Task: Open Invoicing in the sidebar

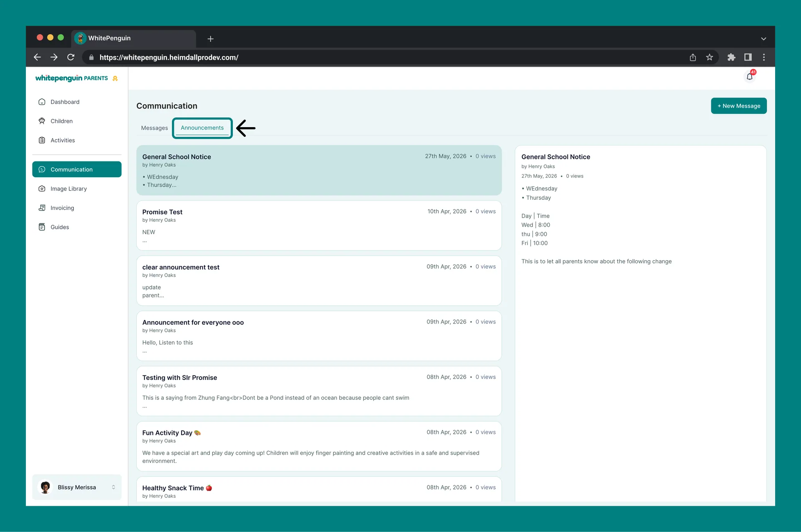Action: (77, 208)
